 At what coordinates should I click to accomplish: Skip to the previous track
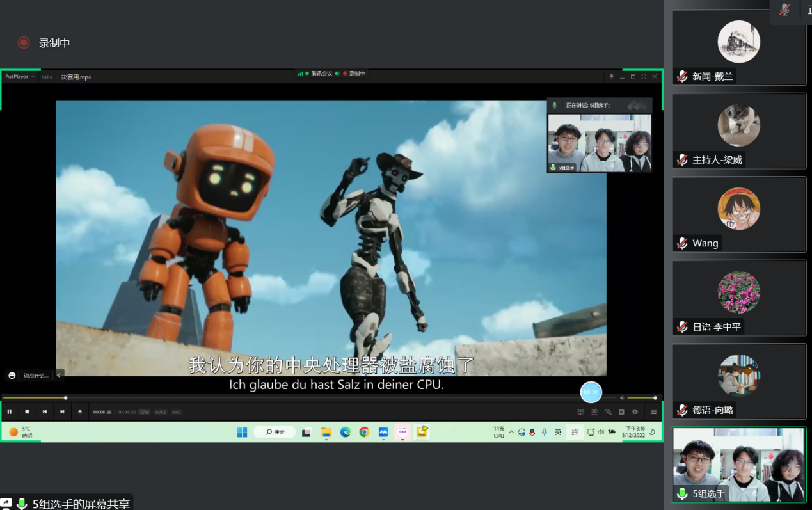click(x=45, y=411)
